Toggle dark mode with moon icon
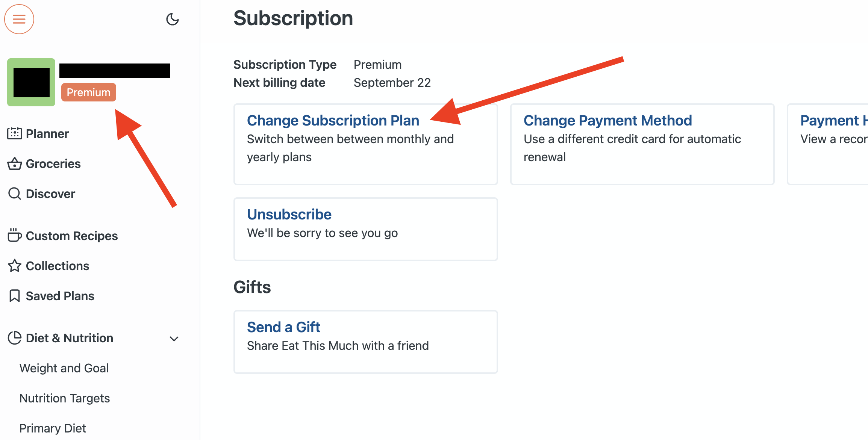Viewport: 868px width, 440px height. [x=172, y=19]
